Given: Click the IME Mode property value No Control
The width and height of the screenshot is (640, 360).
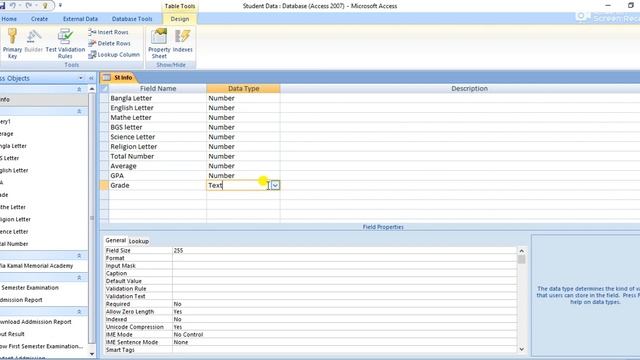Looking at the screenshot, I should pos(344,334).
